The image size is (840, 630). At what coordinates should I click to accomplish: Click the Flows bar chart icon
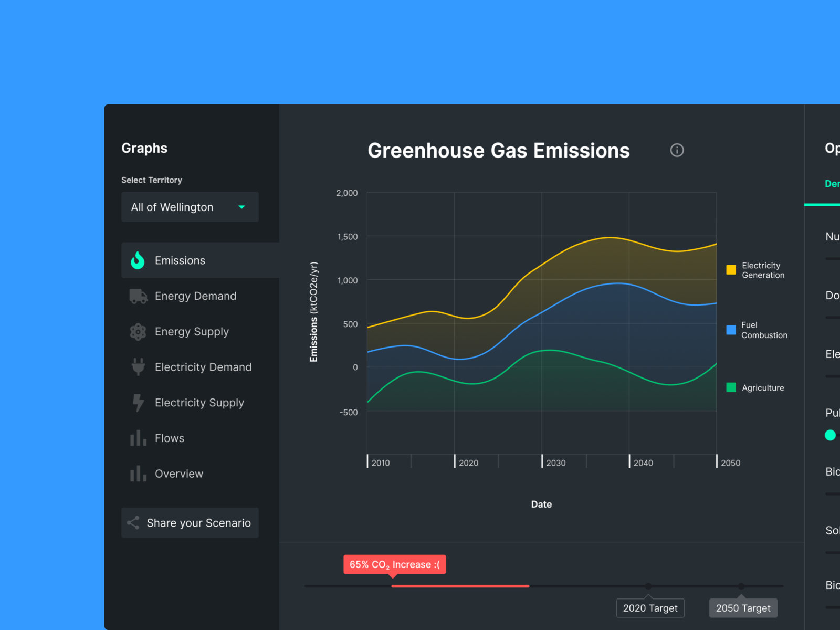tap(138, 438)
